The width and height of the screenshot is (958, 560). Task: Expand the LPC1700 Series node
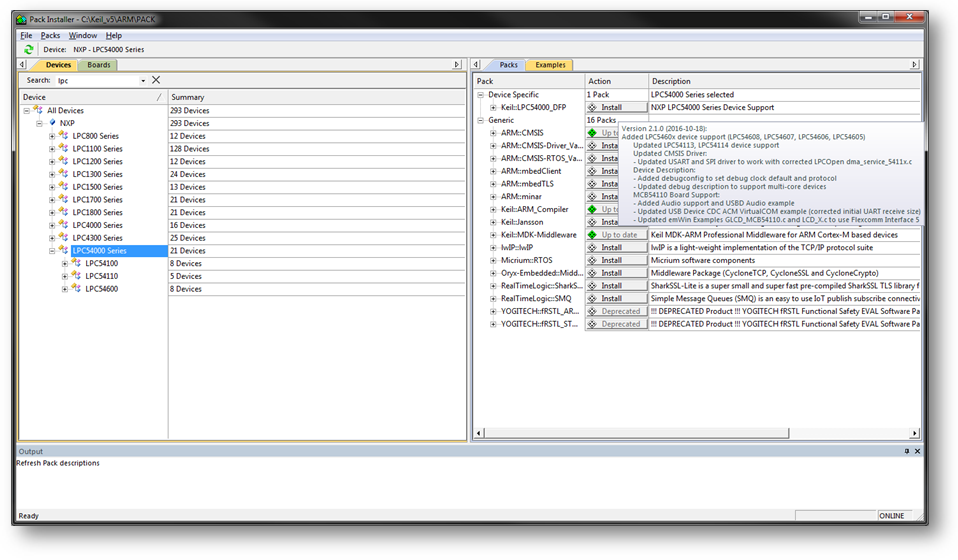point(52,200)
